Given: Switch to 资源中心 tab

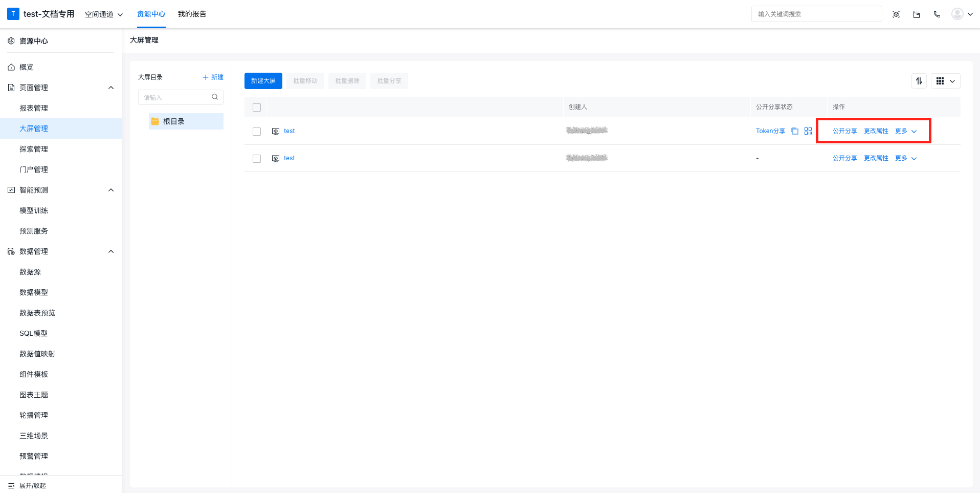Looking at the screenshot, I should pyautogui.click(x=151, y=14).
